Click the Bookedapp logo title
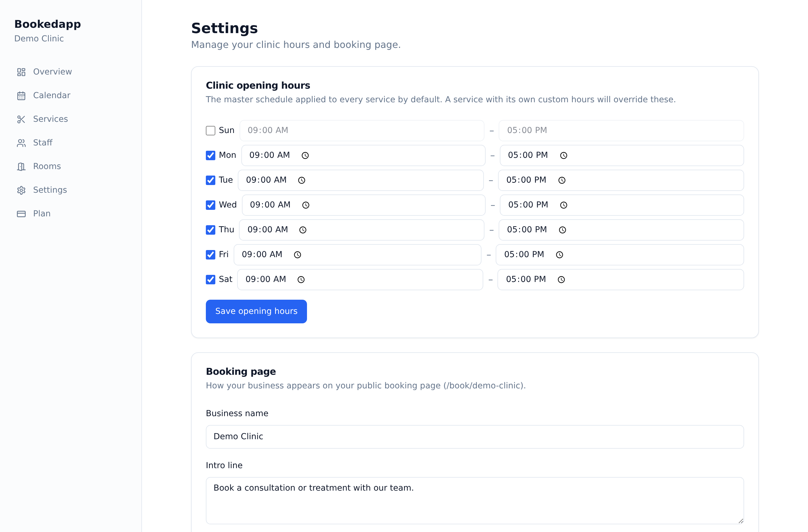The height and width of the screenshot is (532, 808). coord(48,24)
